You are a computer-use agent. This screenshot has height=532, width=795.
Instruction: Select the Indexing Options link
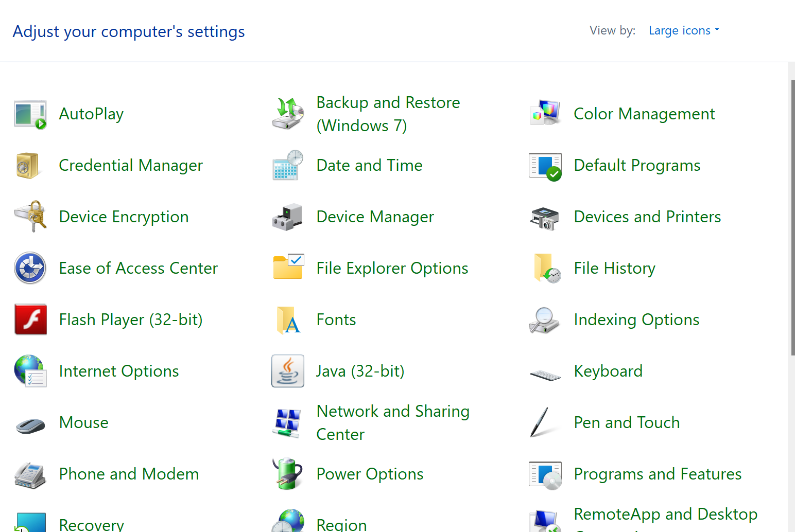pos(636,320)
